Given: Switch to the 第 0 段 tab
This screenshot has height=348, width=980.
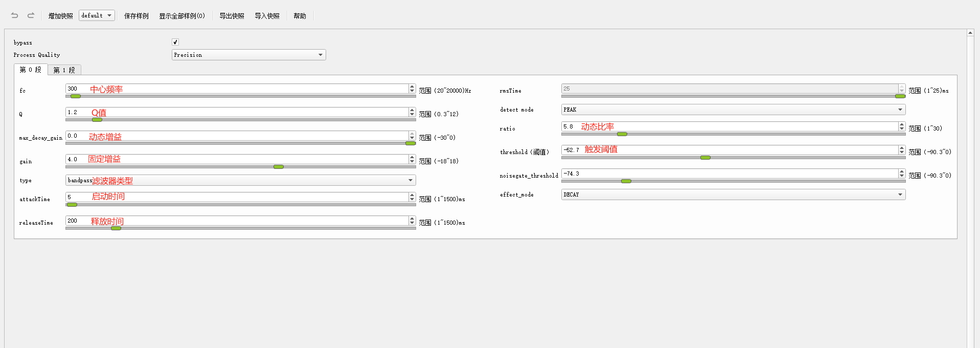Looking at the screenshot, I should (x=31, y=70).
